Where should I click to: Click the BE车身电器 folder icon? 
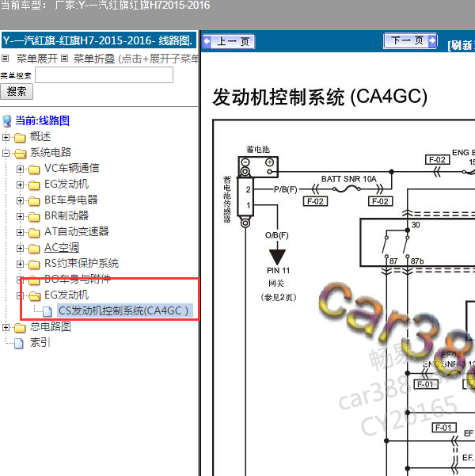pos(34,201)
